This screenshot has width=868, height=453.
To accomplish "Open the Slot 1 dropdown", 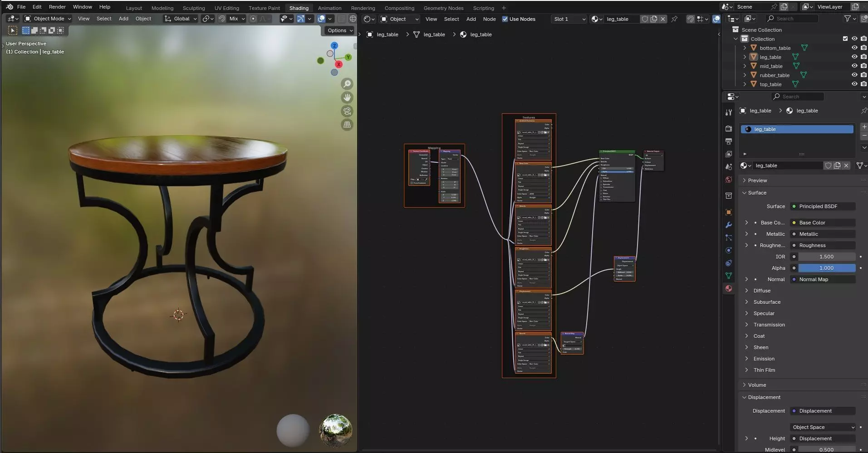I will tap(569, 19).
